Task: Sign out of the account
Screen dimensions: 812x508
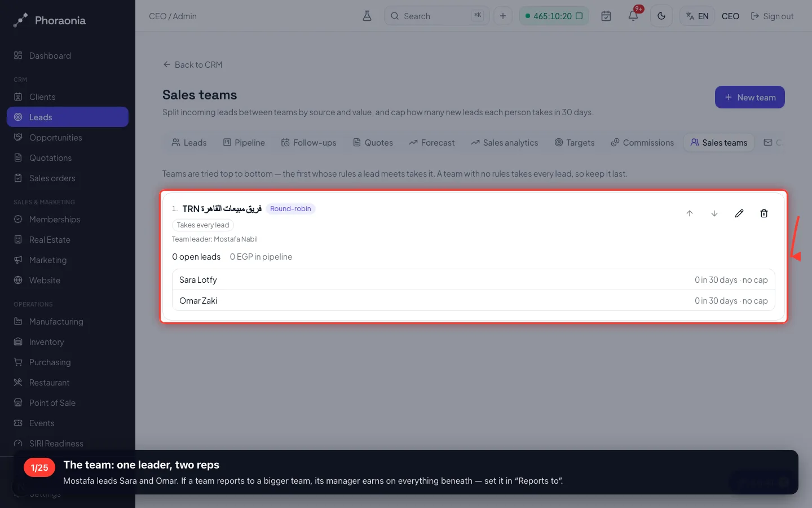Action: point(772,16)
